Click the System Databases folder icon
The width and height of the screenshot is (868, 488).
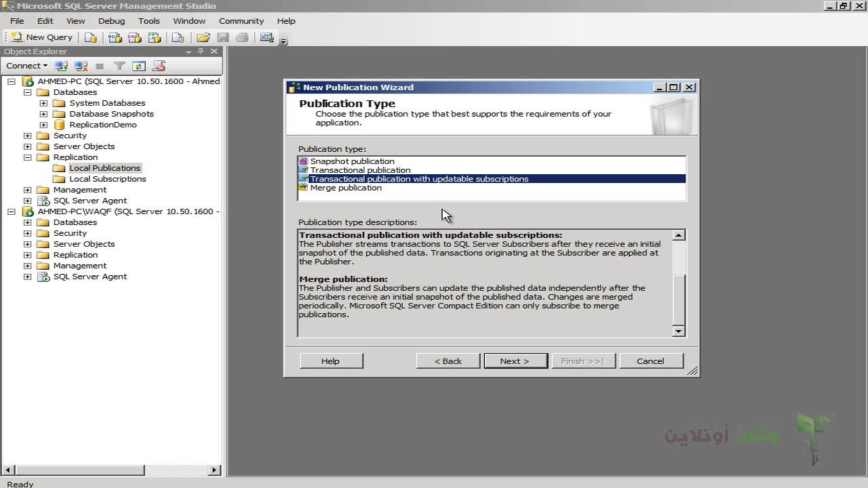[x=59, y=103]
